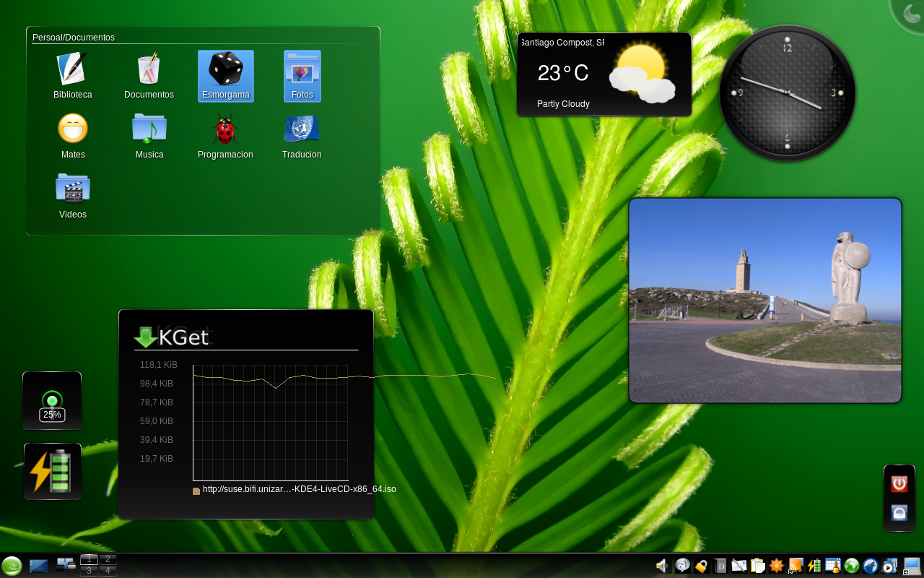
Task: Click the partly cloudy weather icon
Action: tap(642, 74)
